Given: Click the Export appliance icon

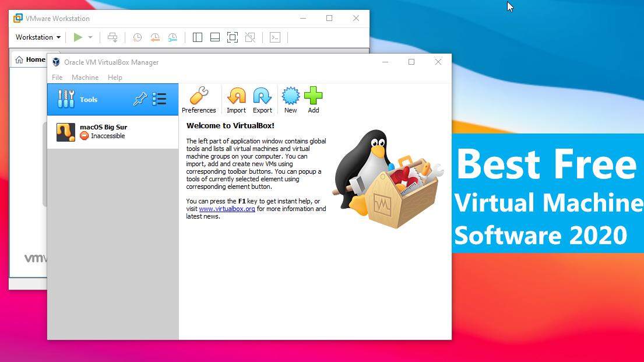Looking at the screenshot, I should (x=262, y=99).
